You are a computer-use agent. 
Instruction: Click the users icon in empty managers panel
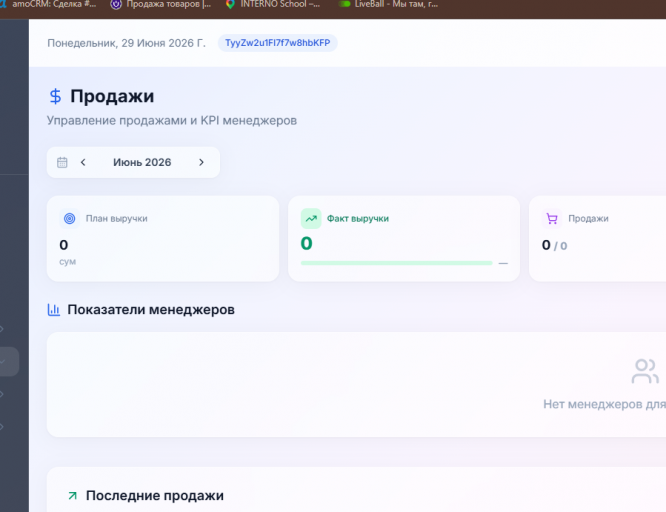click(645, 371)
